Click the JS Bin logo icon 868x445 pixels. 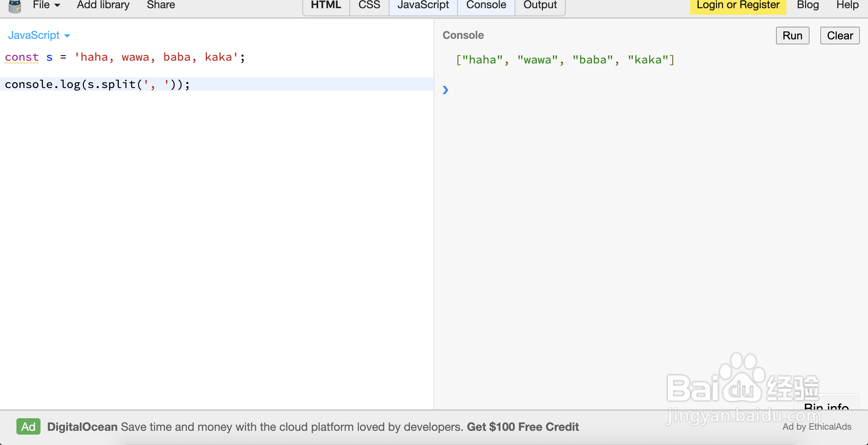(15, 6)
